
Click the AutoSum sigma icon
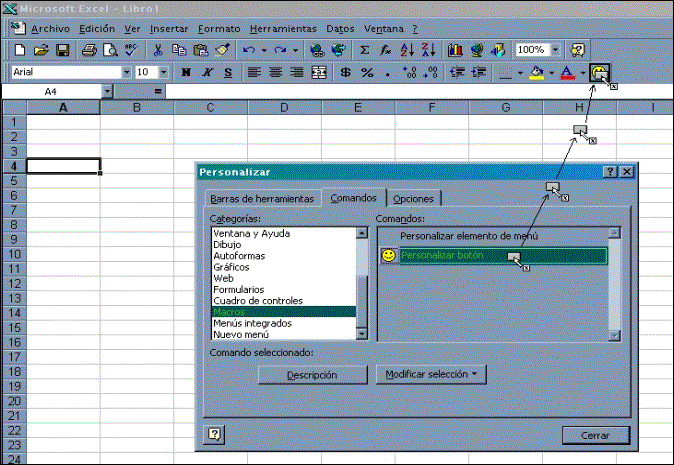365,49
